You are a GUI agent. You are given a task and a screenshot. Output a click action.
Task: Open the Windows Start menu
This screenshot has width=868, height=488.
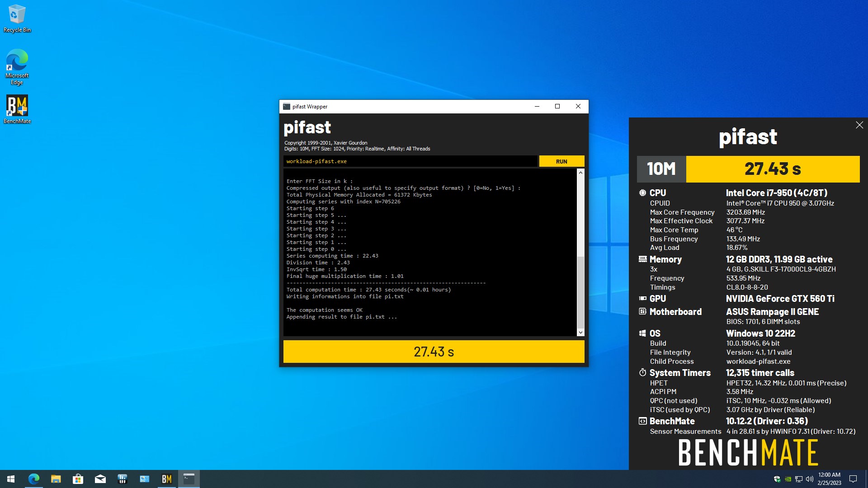[x=11, y=479]
